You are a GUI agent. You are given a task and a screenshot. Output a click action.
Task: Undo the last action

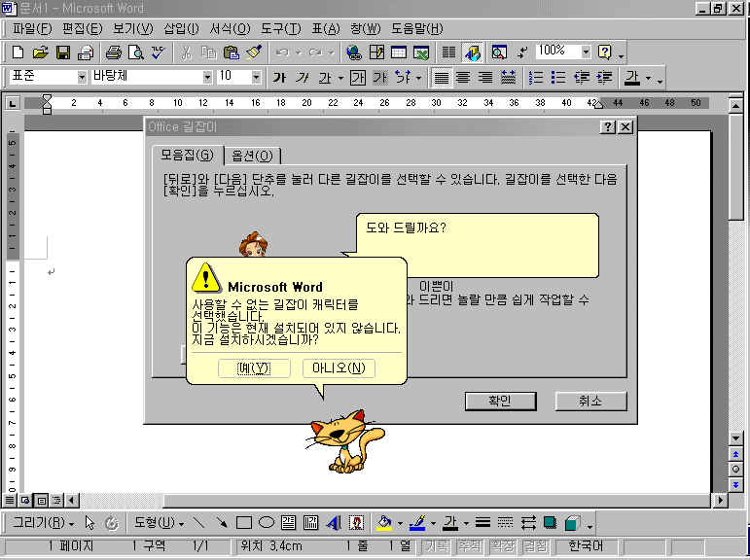point(282,52)
